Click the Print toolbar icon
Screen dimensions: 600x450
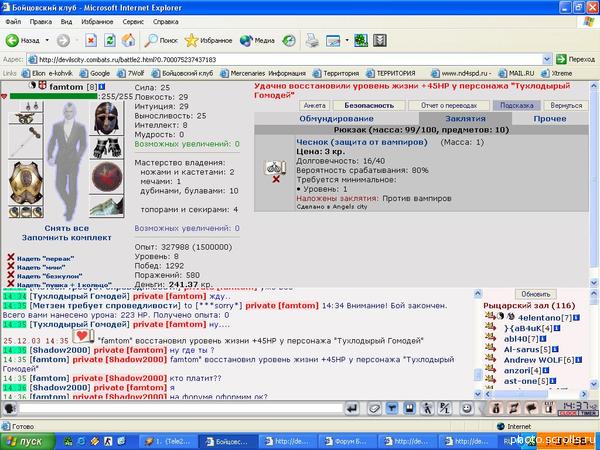(312, 40)
